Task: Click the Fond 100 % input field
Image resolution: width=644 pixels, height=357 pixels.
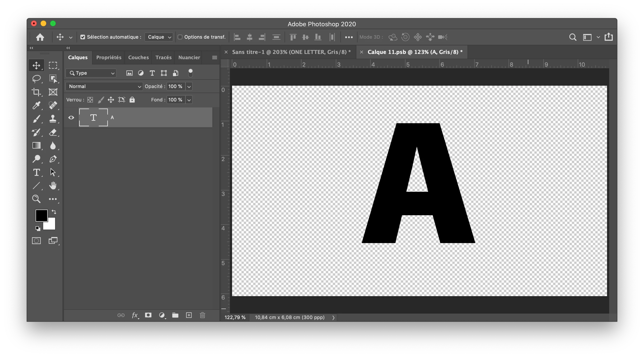Action: click(x=176, y=100)
